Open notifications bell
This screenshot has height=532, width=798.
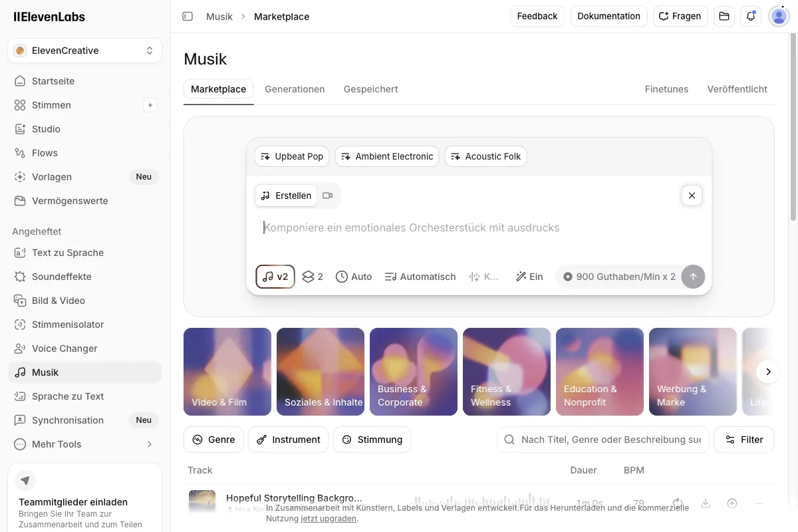click(751, 17)
